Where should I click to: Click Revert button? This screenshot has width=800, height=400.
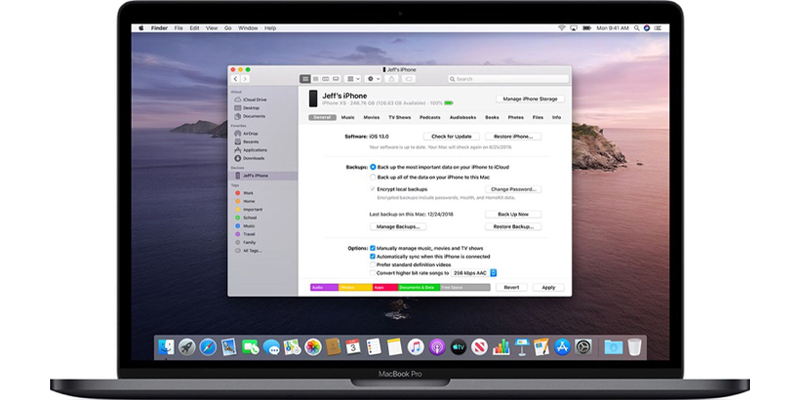[512, 288]
